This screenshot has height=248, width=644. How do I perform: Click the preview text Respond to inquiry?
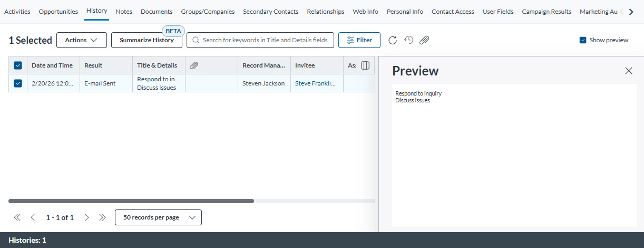(x=418, y=93)
